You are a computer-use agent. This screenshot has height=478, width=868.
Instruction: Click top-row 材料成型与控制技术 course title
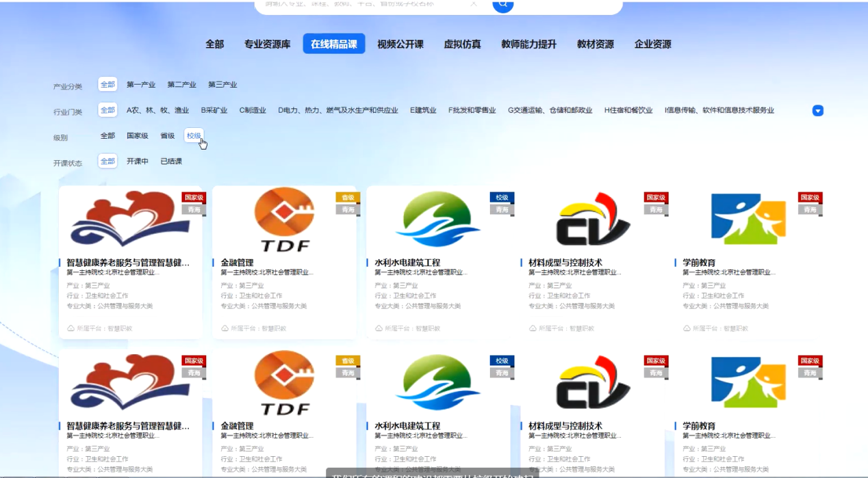(x=565, y=263)
